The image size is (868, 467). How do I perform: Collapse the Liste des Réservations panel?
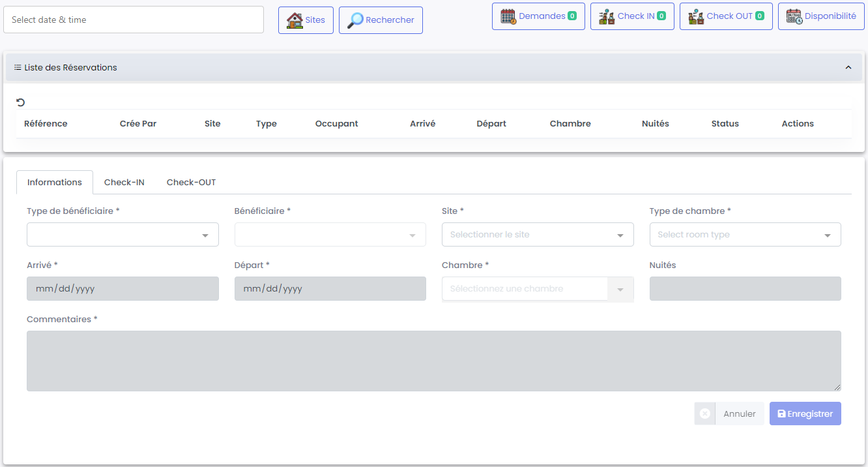pyautogui.click(x=848, y=67)
